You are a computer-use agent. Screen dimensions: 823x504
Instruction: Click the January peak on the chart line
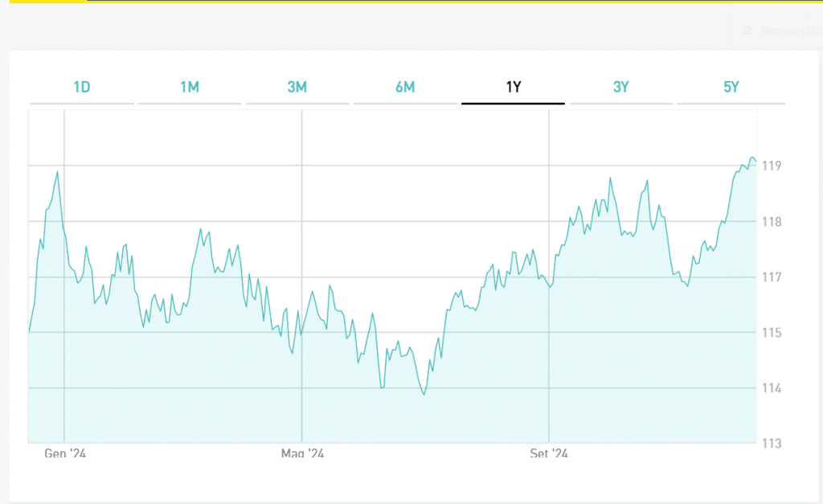tap(57, 171)
